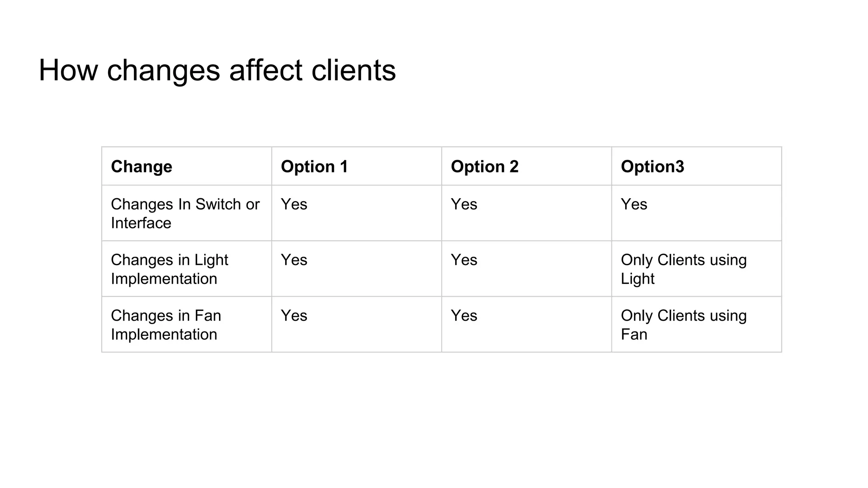The image size is (868, 488).
Task: Click Option3 'Yes' in the Switch row
Action: tap(634, 204)
